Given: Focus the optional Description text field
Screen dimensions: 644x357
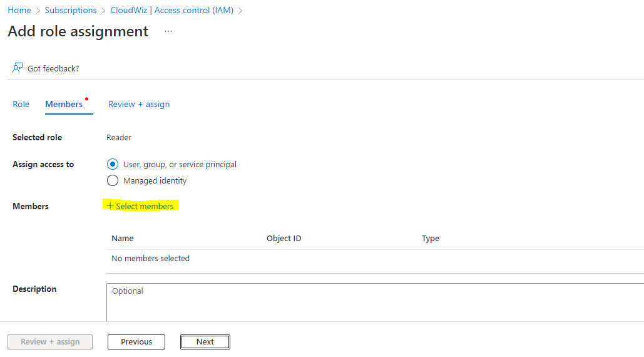Looking at the screenshot, I should point(374,302).
